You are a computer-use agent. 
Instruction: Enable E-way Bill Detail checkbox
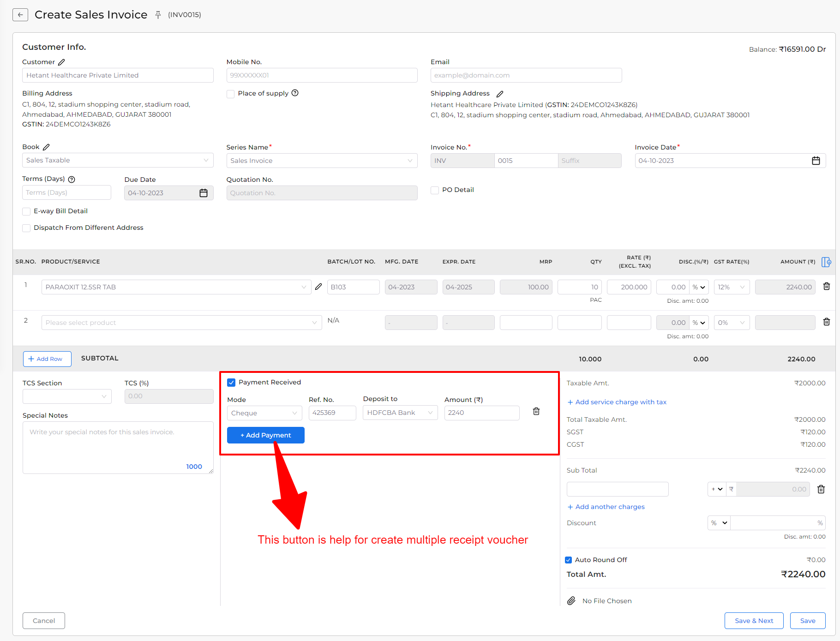(26, 211)
